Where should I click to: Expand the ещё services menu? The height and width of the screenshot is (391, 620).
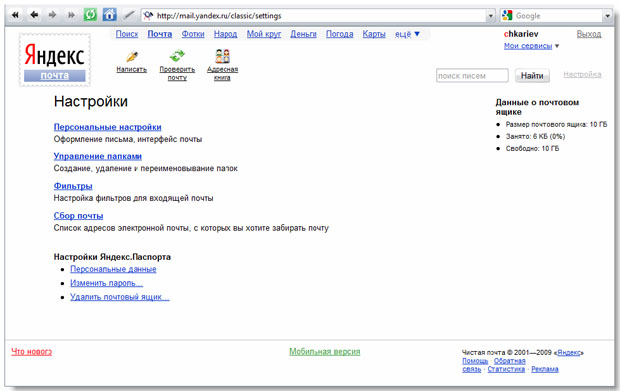(407, 34)
